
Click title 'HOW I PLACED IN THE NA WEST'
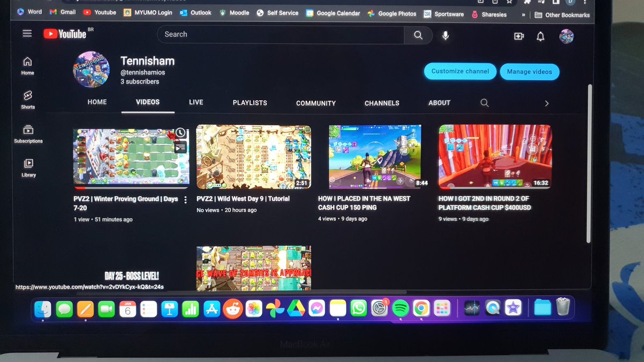tap(364, 198)
